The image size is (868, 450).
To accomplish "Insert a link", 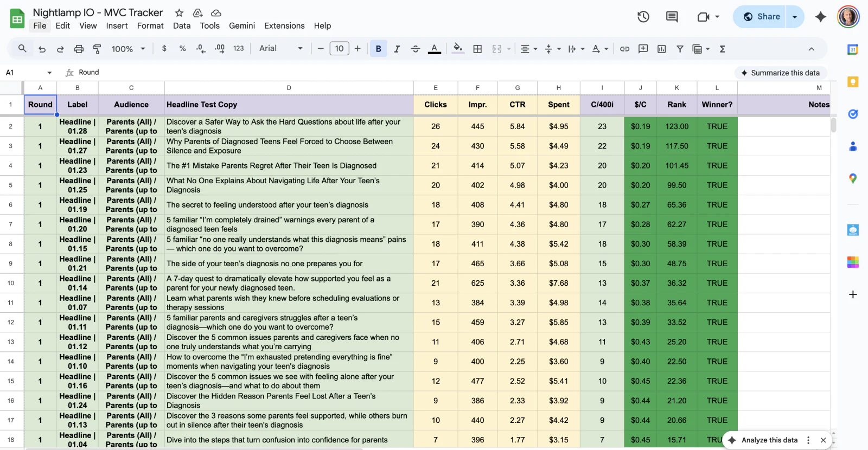I will click(x=624, y=49).
